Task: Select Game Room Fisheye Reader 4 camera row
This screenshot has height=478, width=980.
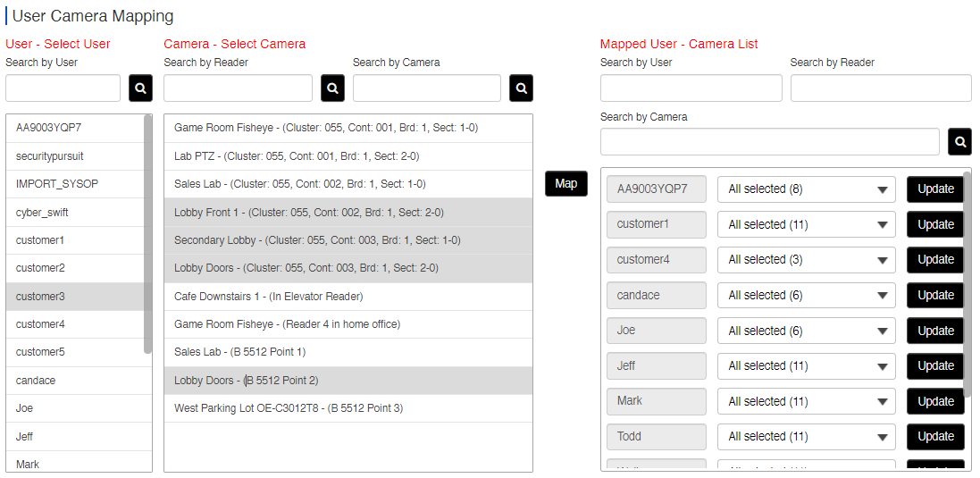Action: tap(348, 324)
